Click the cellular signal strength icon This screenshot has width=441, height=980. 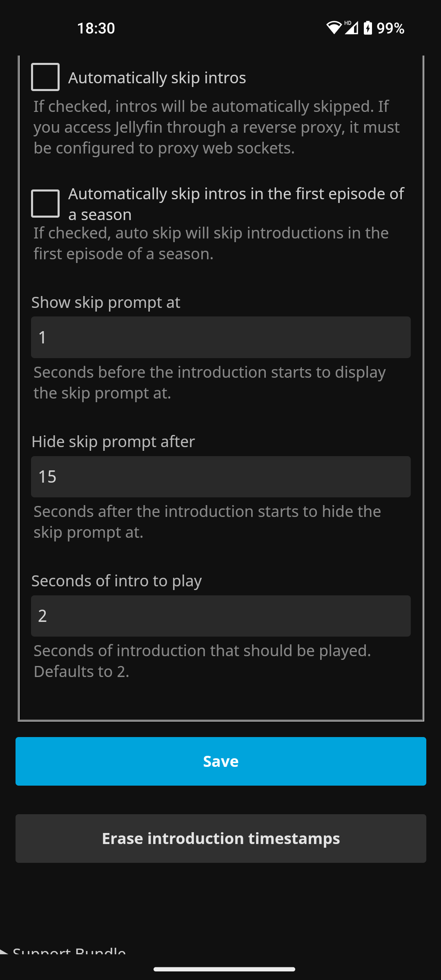[352, 28]
